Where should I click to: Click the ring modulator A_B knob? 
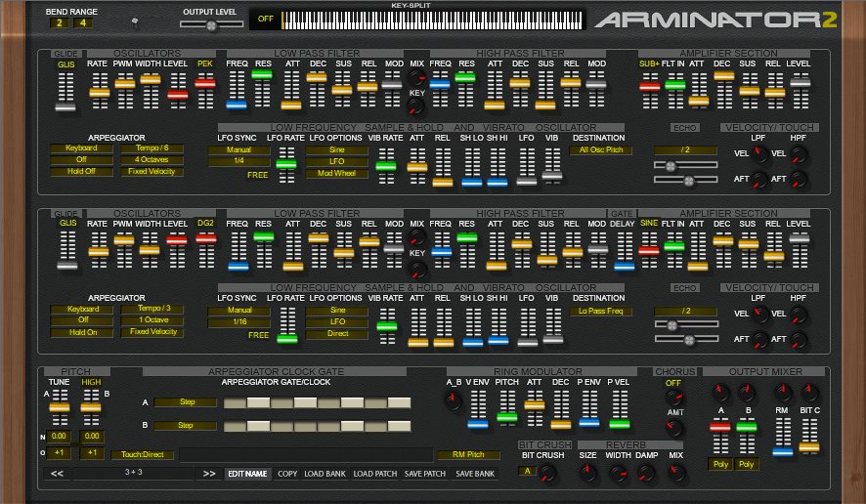point(453,403)
